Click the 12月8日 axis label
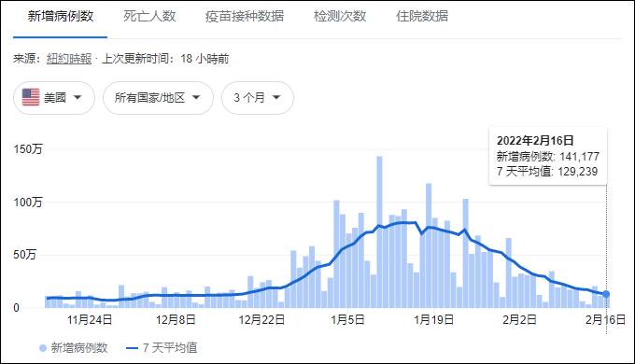The width and height of the screenshot is (635, 364). click(x=176, y=320)
